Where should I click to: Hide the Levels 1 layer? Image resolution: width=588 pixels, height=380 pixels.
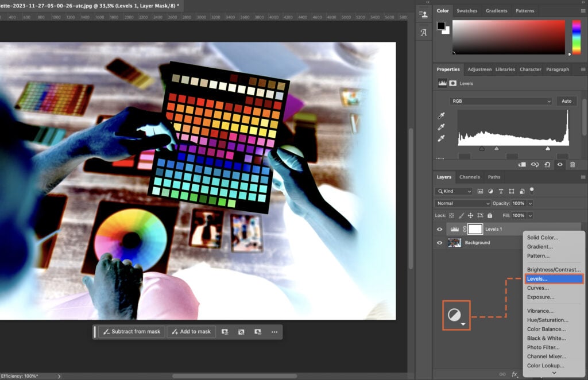[440, 229]
